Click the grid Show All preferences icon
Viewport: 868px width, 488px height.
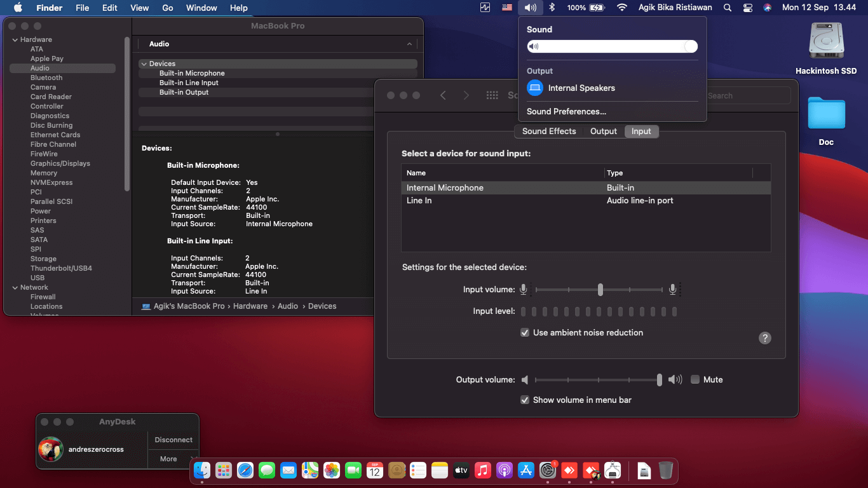[x=492, y=95]
